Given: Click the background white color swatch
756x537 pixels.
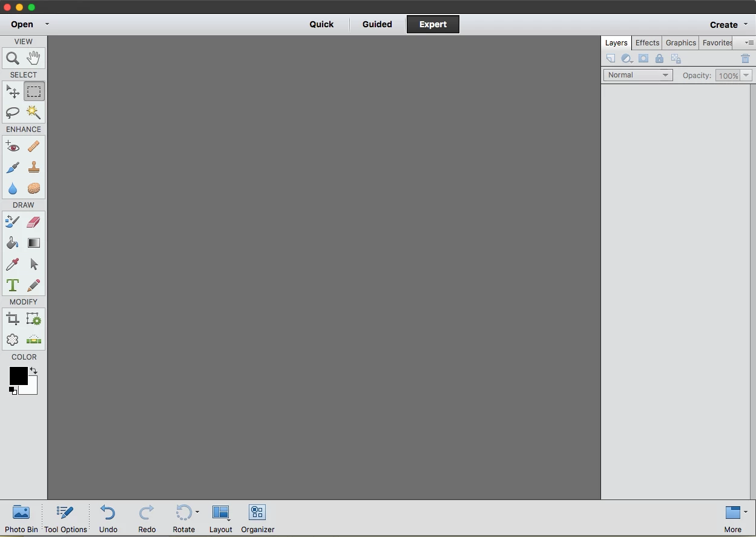Looking at the screenshot, I should (31, 388).
